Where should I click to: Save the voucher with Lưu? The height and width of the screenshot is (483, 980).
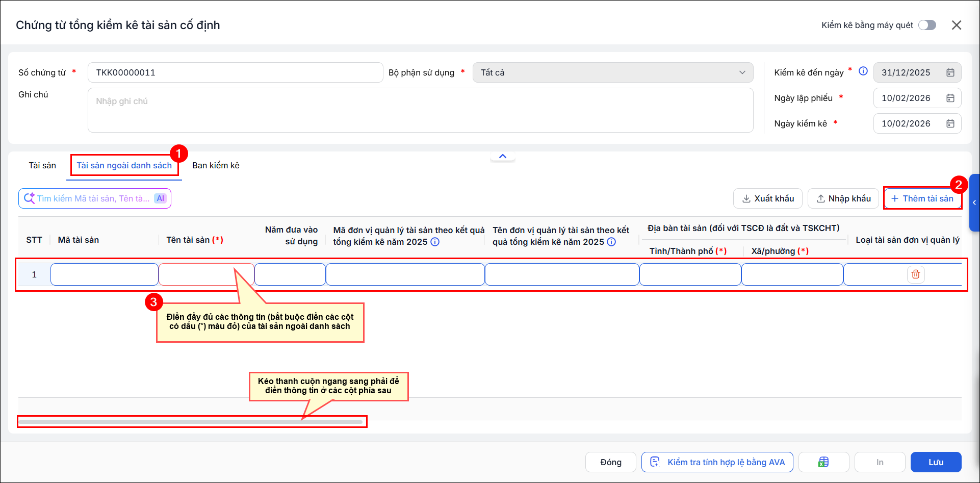pos(936,462)
